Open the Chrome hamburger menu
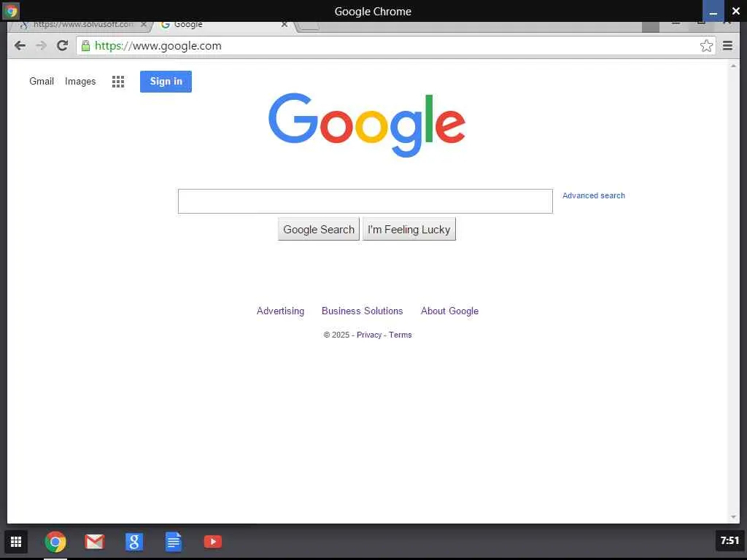Image resolution: width=747 pixels, height=560 pixels. click(x=727, y=46)
